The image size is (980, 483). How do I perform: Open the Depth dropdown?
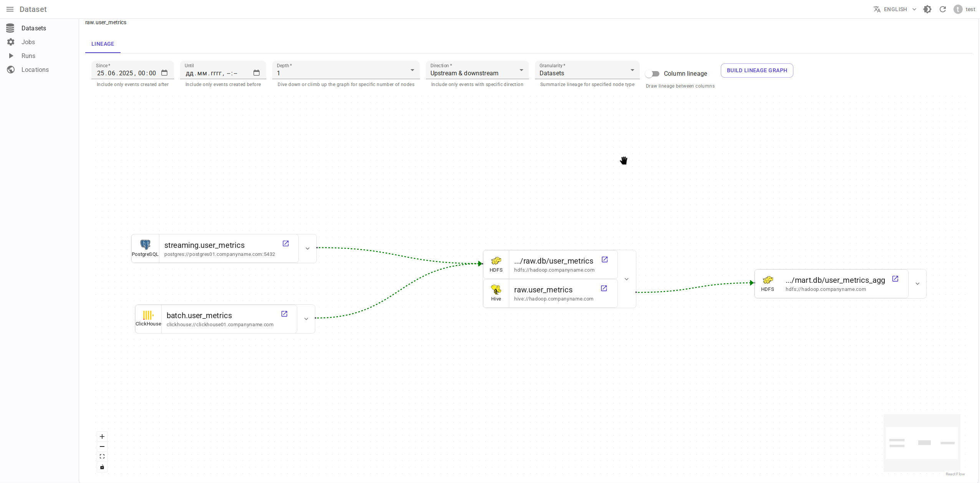346,71
